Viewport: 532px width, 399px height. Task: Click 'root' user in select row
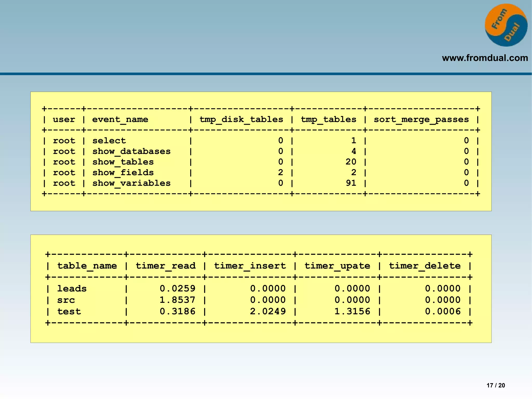click(64, 141)
